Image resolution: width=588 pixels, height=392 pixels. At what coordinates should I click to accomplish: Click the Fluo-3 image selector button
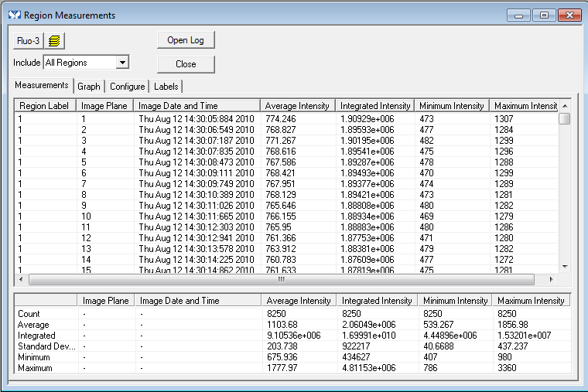pos(28,41)
